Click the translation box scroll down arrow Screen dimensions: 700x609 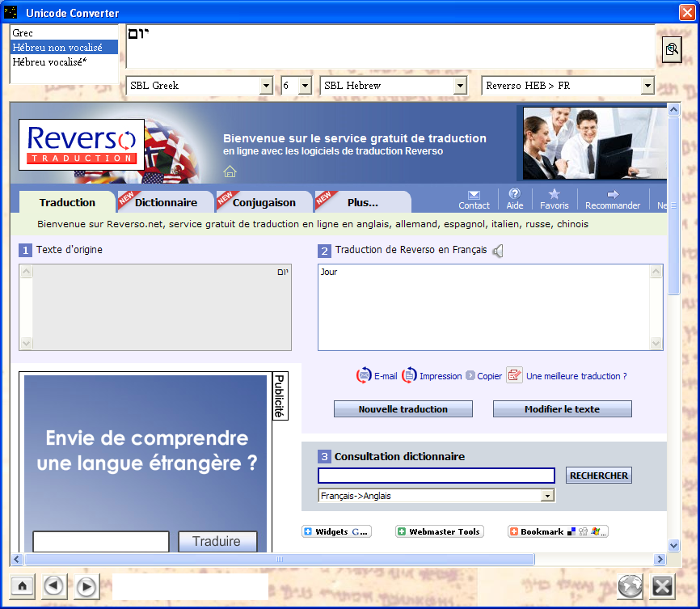point(656,343)
